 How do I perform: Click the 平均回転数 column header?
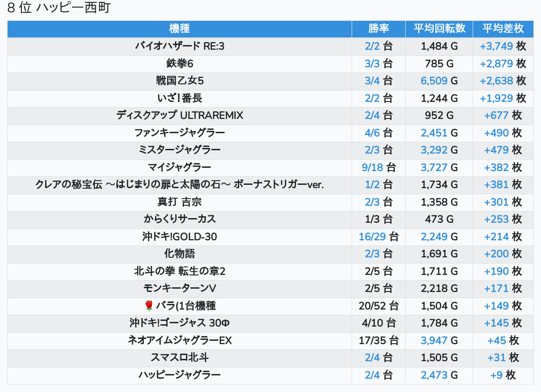point(439,28)
